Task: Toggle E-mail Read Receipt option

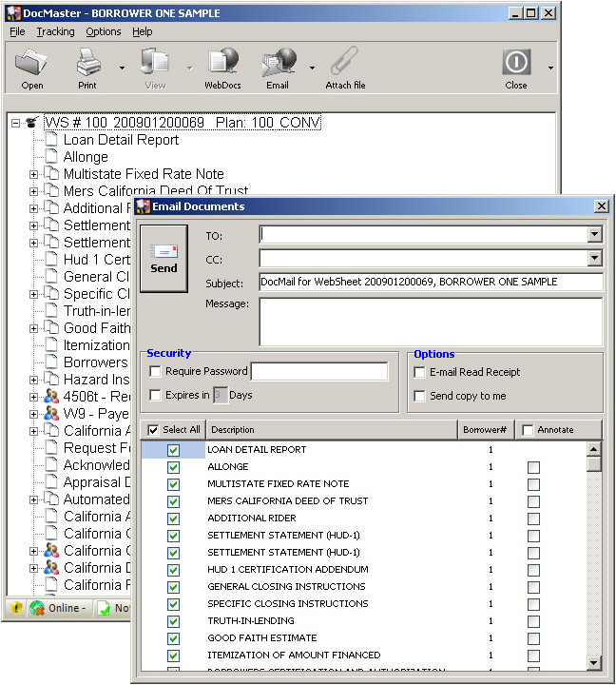Action: [419, 372]
